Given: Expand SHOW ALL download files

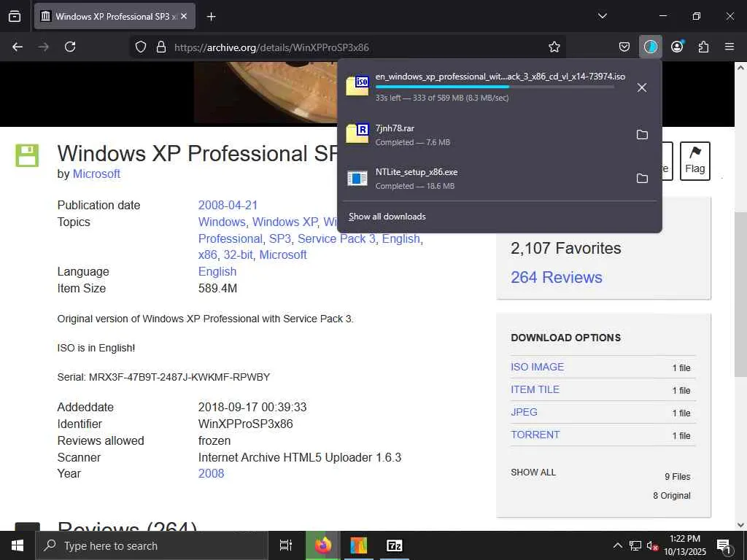Looking at the screenshot, I should 533,472.
